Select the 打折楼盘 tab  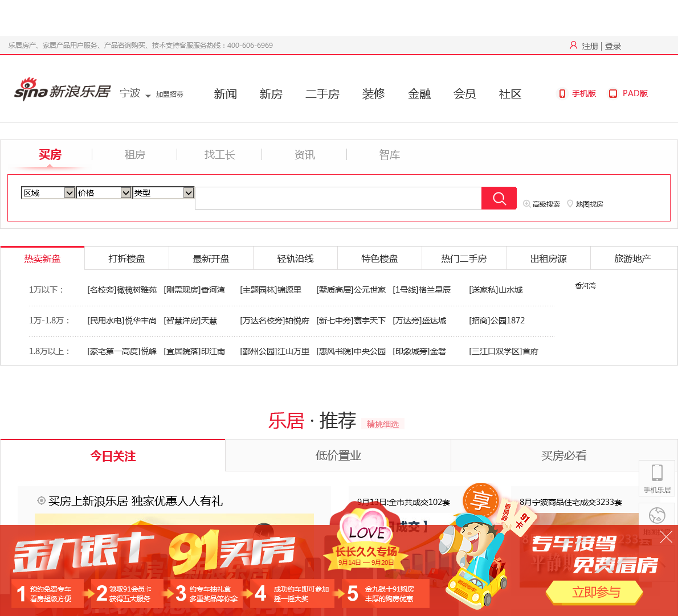click(126, 258)
